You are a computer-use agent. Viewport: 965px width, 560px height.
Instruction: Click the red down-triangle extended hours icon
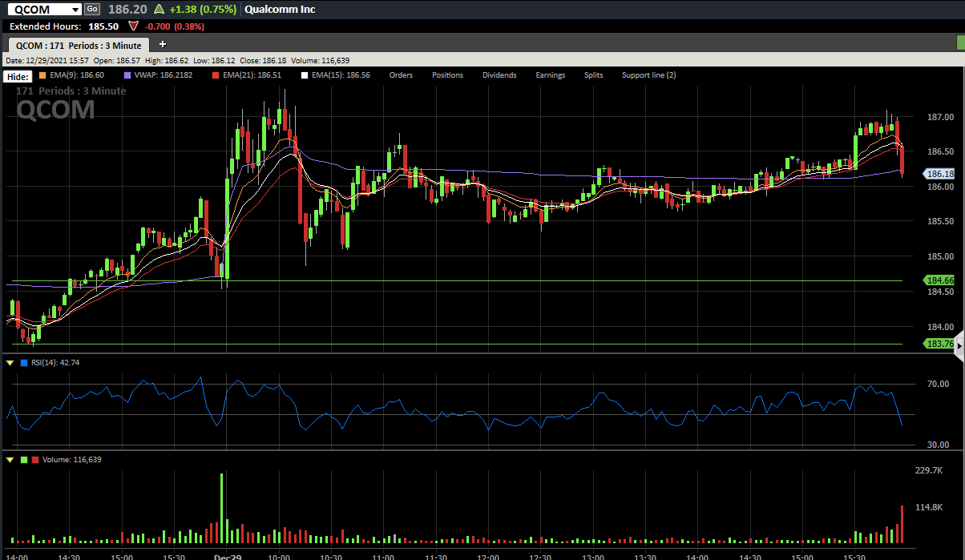[x=133, y=26]
